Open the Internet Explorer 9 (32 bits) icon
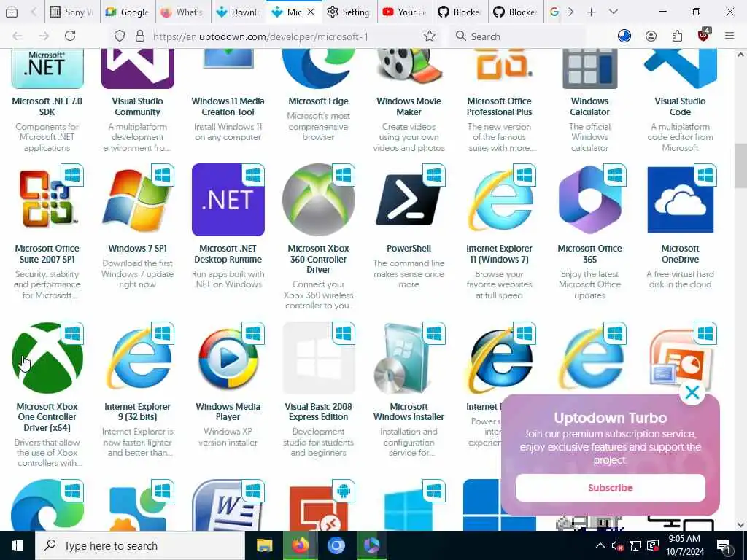747x560 pixels. click(138, 357)
